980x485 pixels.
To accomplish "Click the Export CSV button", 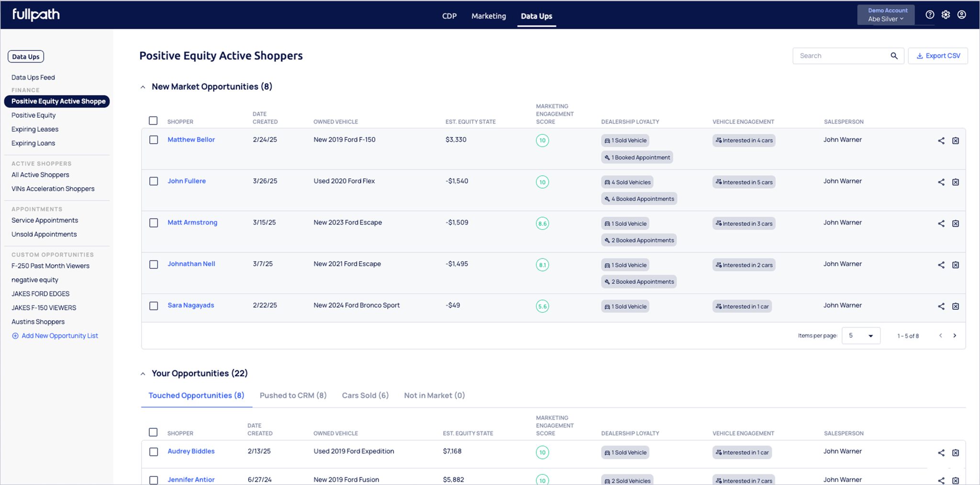I will pyautogui.click(x=938, y=56).
